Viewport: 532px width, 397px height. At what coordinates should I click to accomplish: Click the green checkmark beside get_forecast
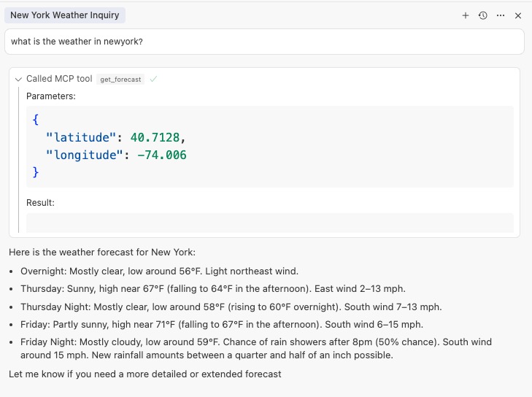tap(153, 79)
